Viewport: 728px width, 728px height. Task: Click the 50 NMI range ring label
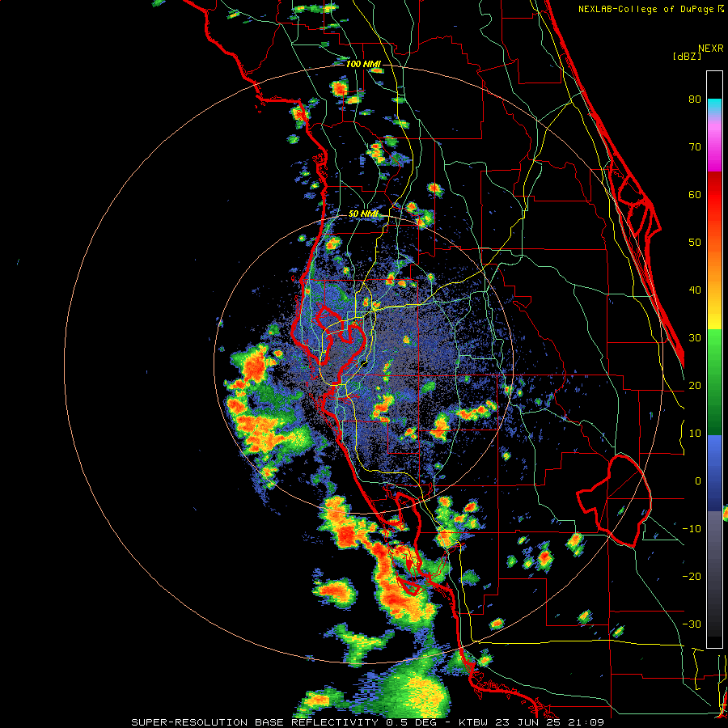(x=363, y=214)
